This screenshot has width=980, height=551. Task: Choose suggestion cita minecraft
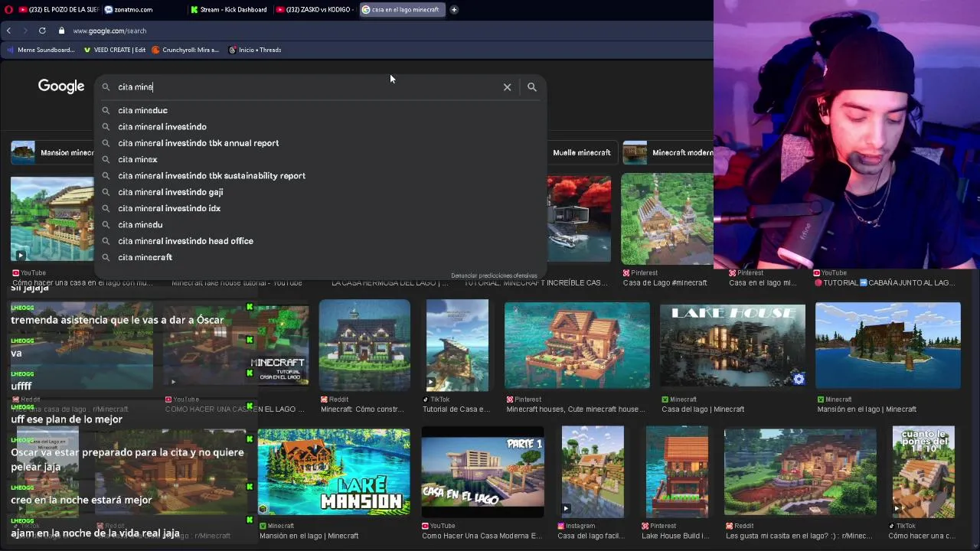click(x=320, y=257)
